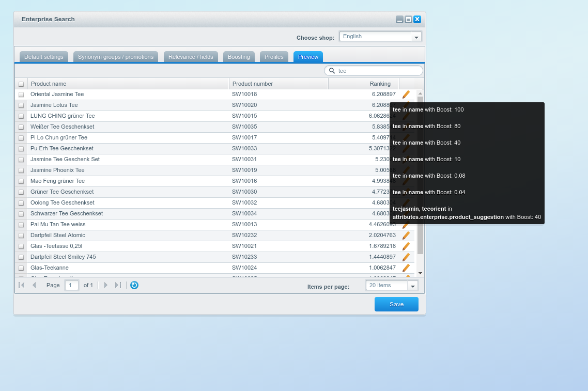Reload the product list with refresh icon
The image size is (588, 391).
pyautogui.click(x=134, y=285)
